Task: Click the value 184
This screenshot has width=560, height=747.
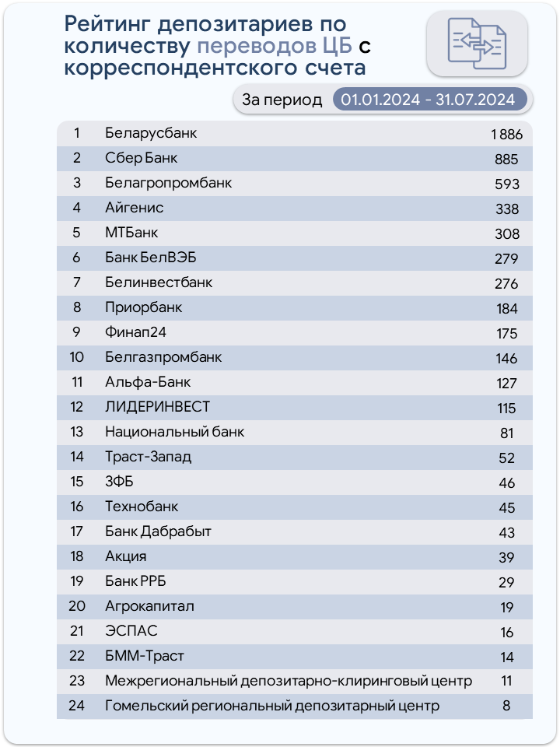Action: [x=506, y=309]
